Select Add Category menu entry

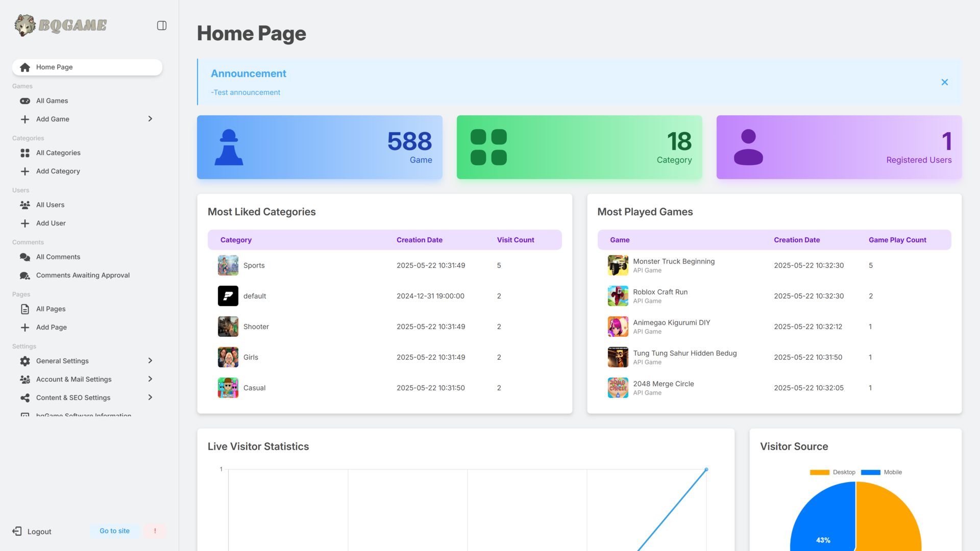coord(87,171)
